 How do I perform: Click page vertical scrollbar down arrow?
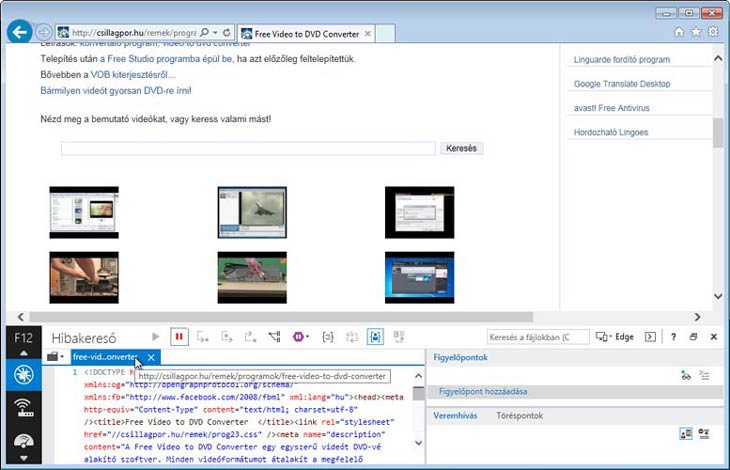click(x=718, y=296)
